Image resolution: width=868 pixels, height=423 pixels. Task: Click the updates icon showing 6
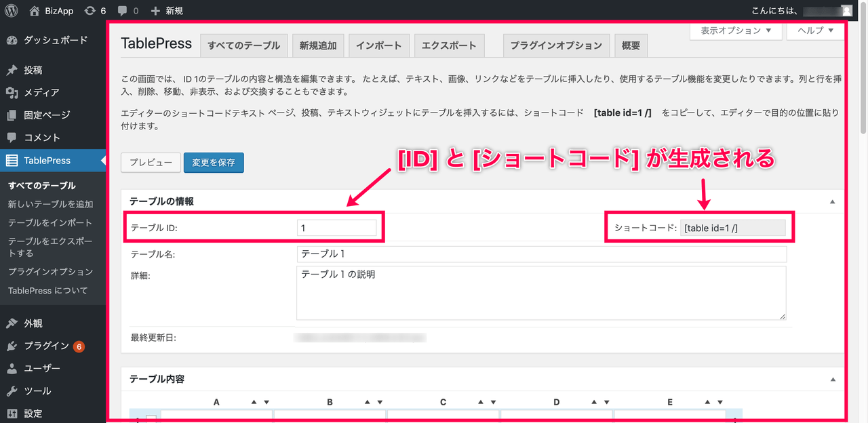(90, 11)
